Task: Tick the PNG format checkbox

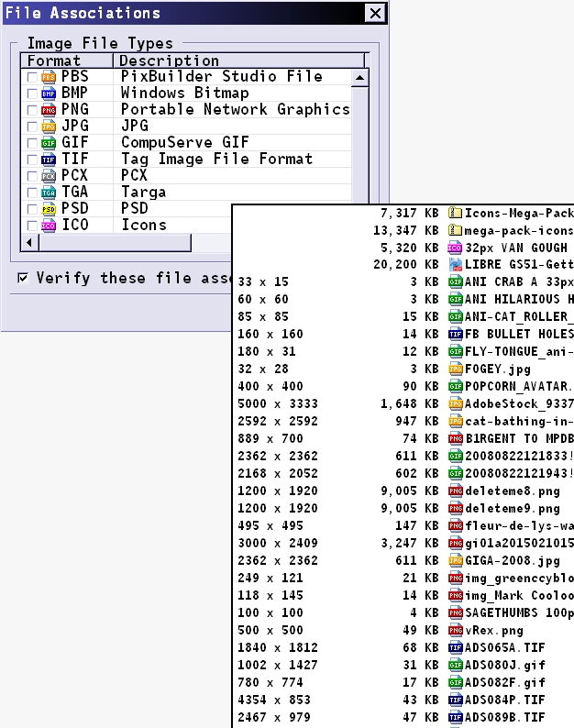Action: [x=32, y=110]
